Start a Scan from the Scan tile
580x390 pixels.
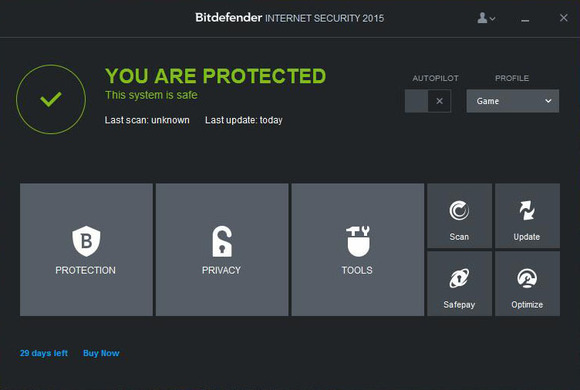click(x=459, y=216)
